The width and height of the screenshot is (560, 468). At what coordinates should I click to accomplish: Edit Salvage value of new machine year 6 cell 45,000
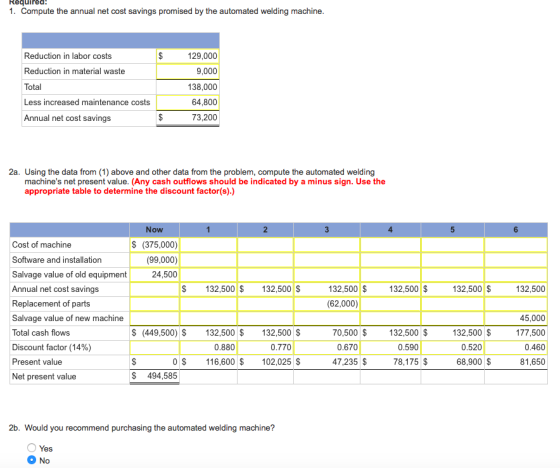[x=516, y=318]
